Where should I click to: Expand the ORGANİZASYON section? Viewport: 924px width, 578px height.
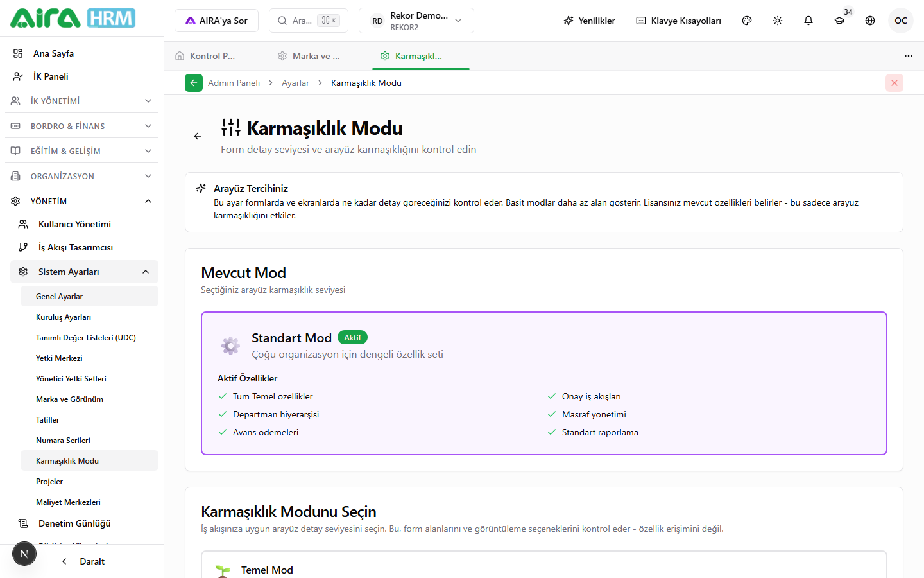81,176
